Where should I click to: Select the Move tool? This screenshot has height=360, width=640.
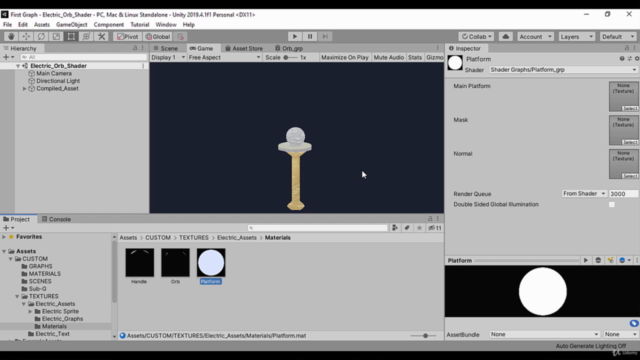tap(26, 37)
